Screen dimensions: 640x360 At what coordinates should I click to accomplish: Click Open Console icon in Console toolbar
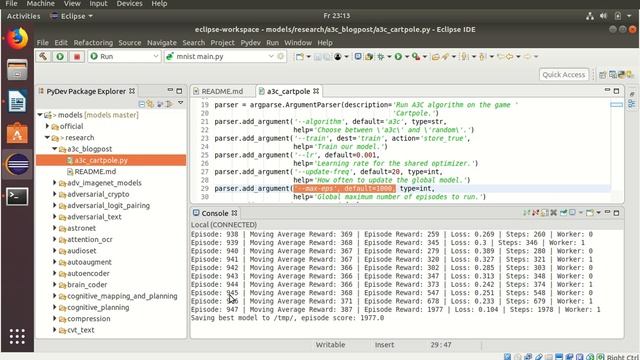590,213
